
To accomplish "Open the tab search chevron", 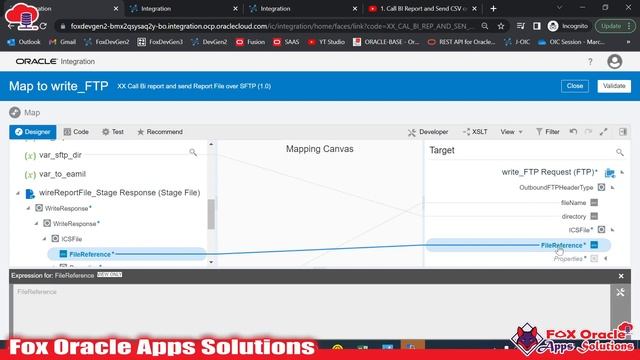I will pyautogui.click(x=559, y=8).
